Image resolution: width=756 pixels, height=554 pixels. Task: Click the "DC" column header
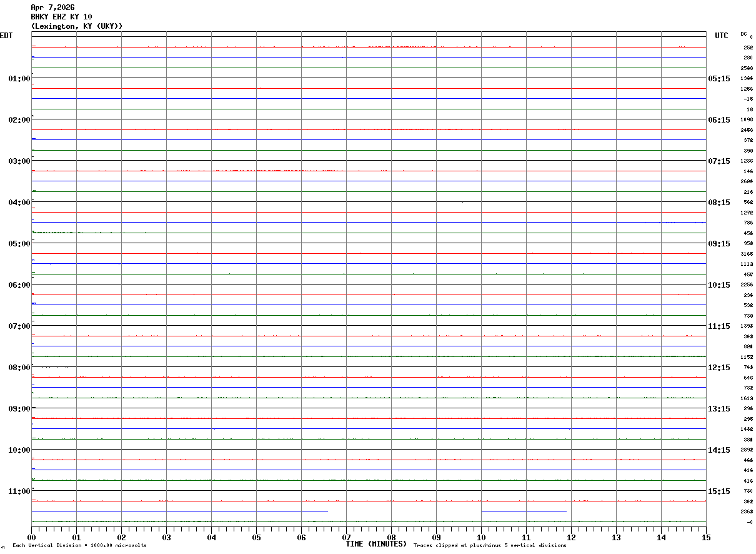point(744,34)
